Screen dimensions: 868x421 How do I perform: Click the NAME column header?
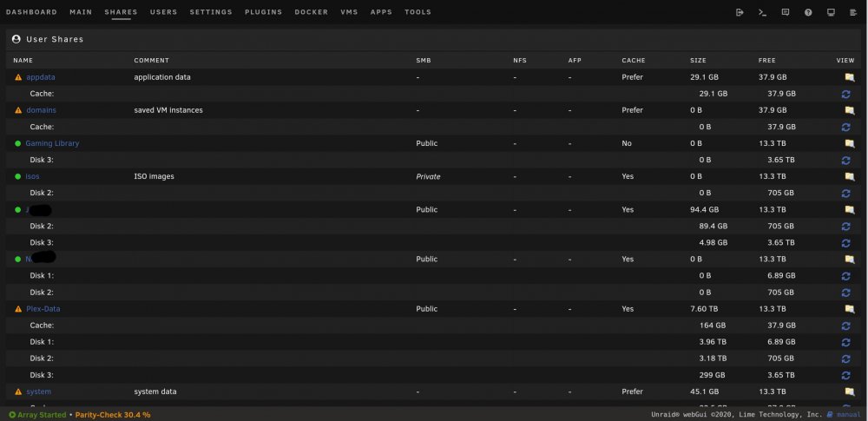pos(23,61)
